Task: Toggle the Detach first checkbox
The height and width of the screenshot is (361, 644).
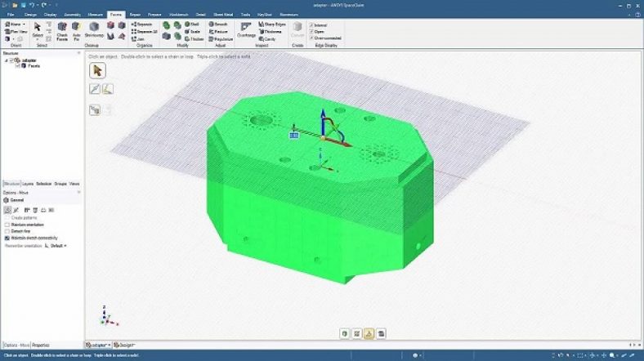Action: (7, 231)
